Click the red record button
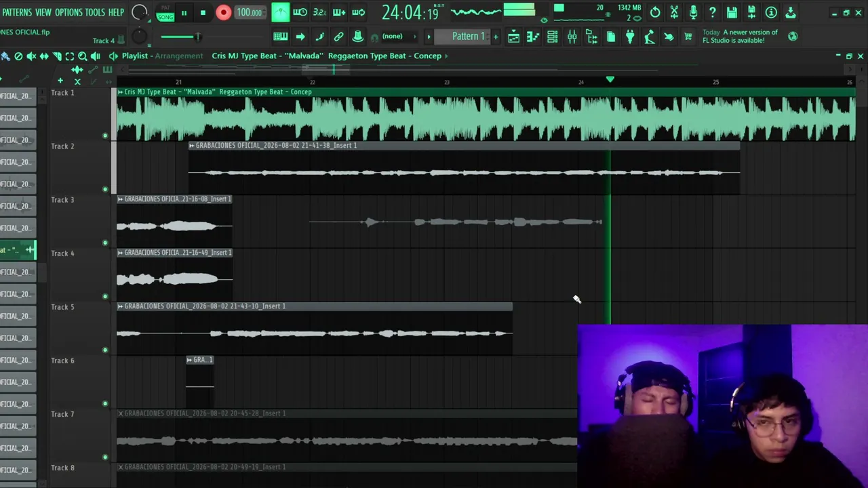The image size is (868, 488). 224,12
